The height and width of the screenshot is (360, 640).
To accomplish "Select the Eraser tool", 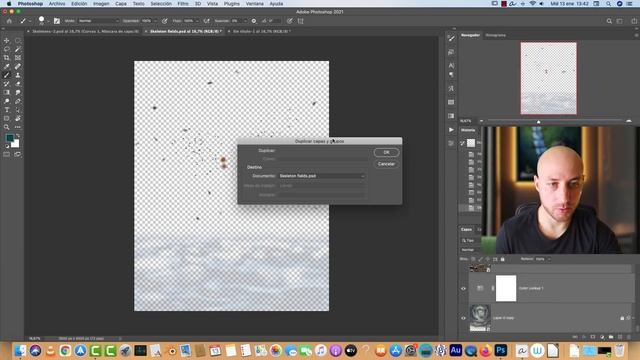I will [18, 84].
